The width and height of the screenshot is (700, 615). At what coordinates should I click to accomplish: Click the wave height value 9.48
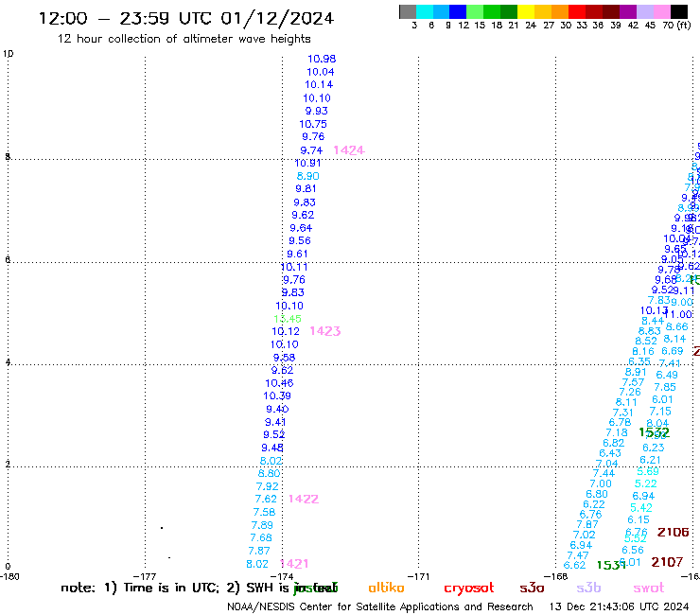[x=272, y=448]
